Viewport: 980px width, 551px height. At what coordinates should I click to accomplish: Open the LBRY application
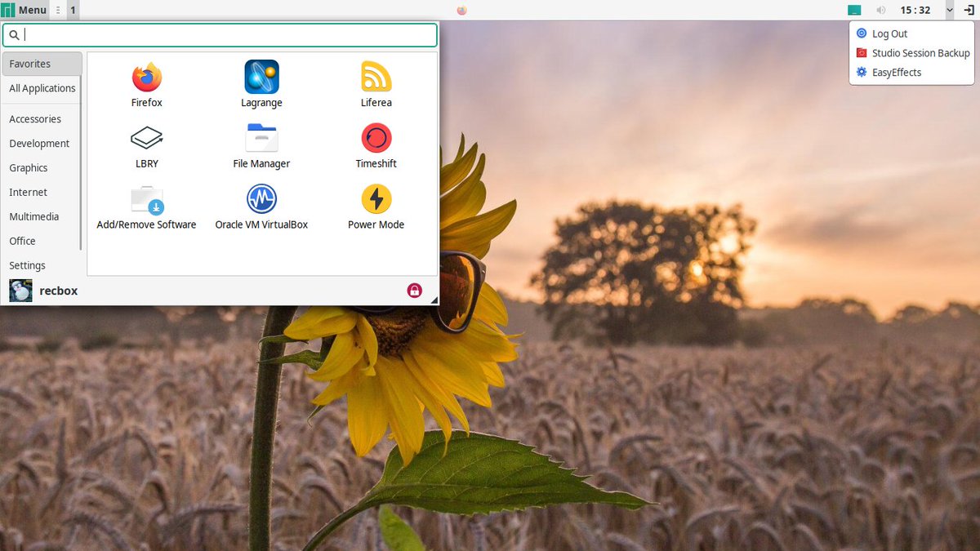[x=147, y=142]
